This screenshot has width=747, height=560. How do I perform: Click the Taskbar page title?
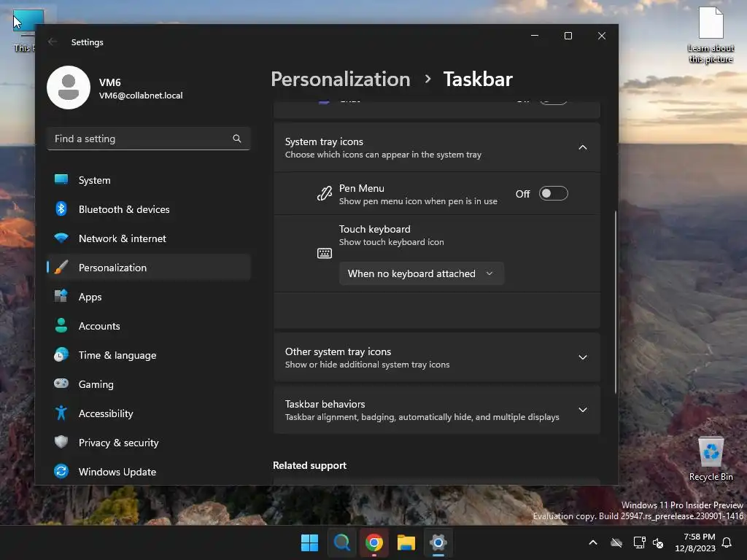pos(478,79)
